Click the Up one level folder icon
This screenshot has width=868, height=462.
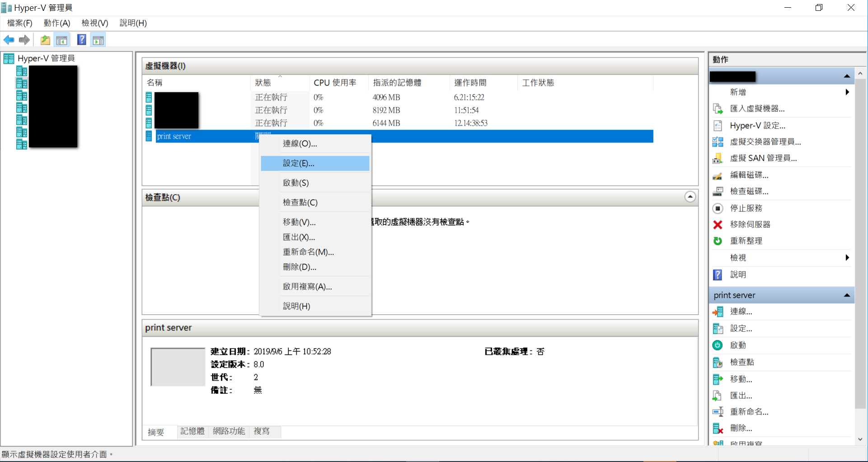pos(45,40)
